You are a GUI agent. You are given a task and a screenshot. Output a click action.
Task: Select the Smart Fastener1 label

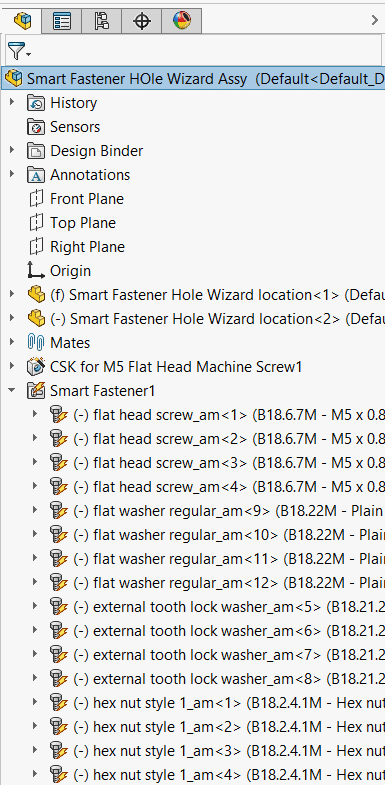tap(103, 391)
